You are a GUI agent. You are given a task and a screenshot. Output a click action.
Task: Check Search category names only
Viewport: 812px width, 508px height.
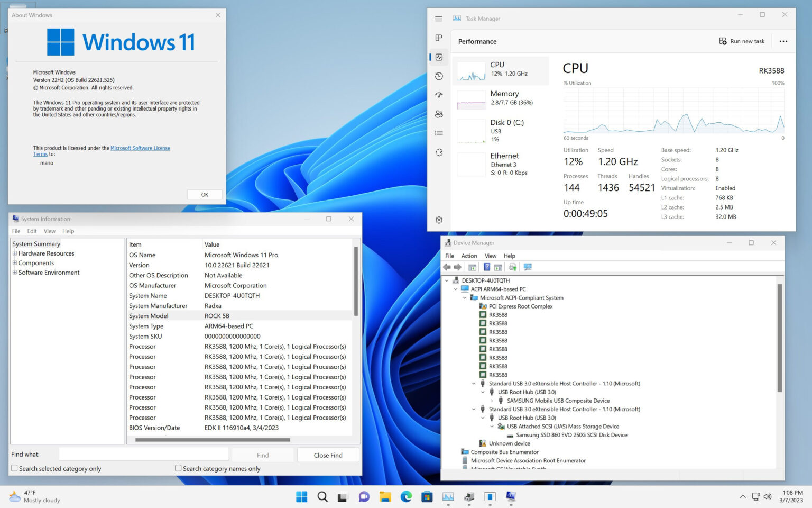(x=178, y=468)
